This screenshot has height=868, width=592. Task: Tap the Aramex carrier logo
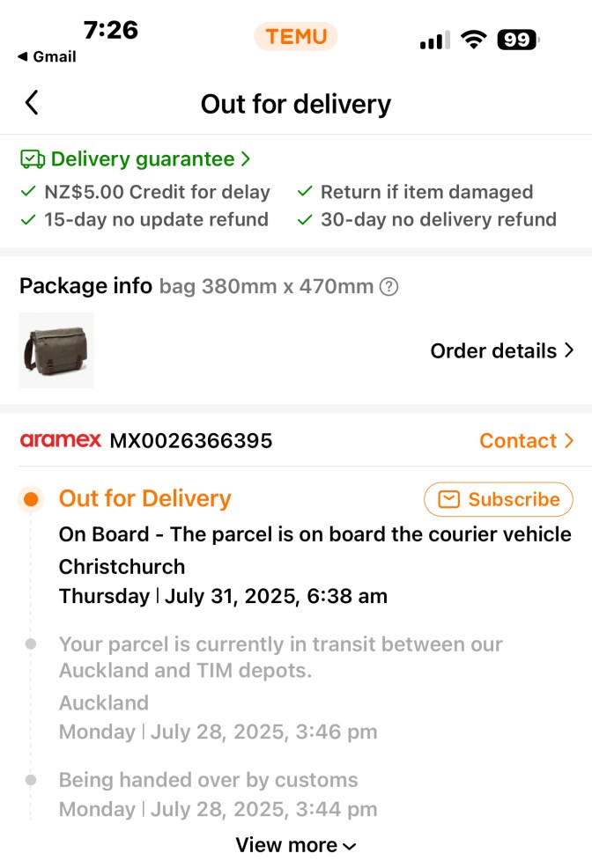[x=61, y=440]
